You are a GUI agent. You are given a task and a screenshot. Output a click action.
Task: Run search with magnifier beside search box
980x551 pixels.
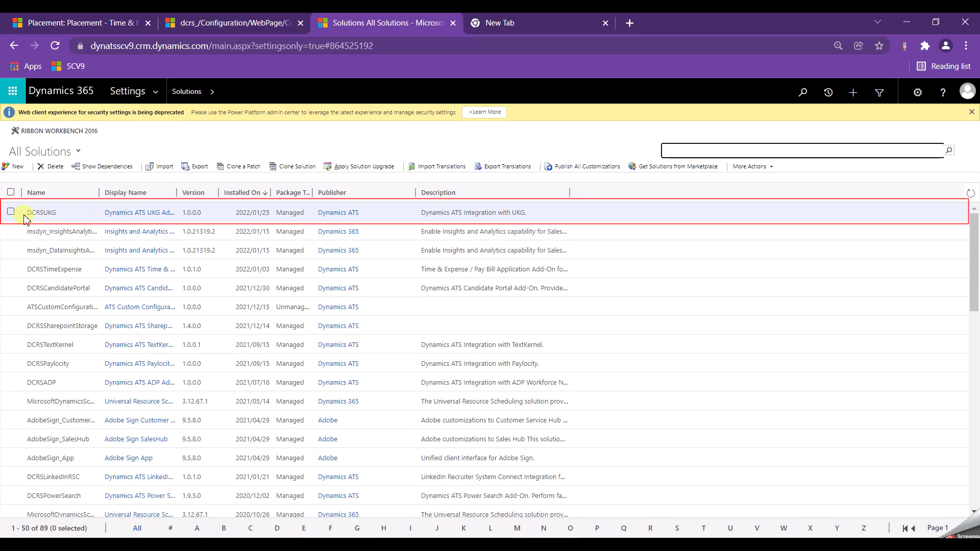point(949,150)
